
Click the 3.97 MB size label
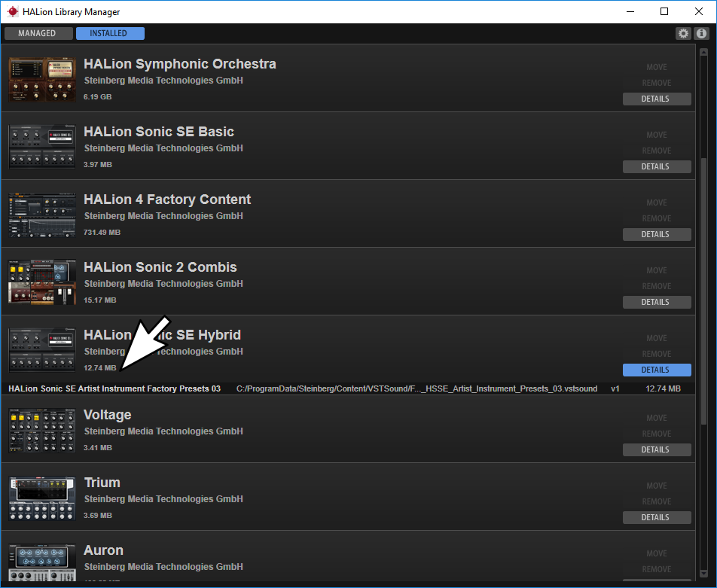click(97, 165)
